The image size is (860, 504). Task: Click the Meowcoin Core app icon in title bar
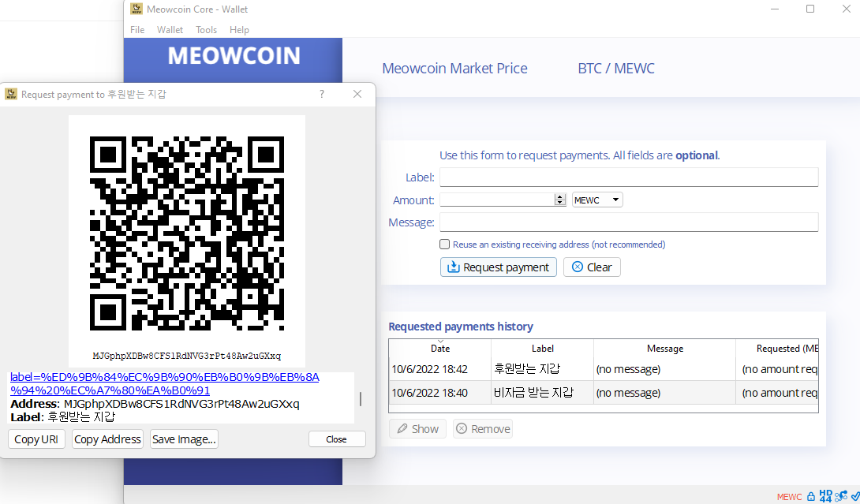[x=136, y=9]
